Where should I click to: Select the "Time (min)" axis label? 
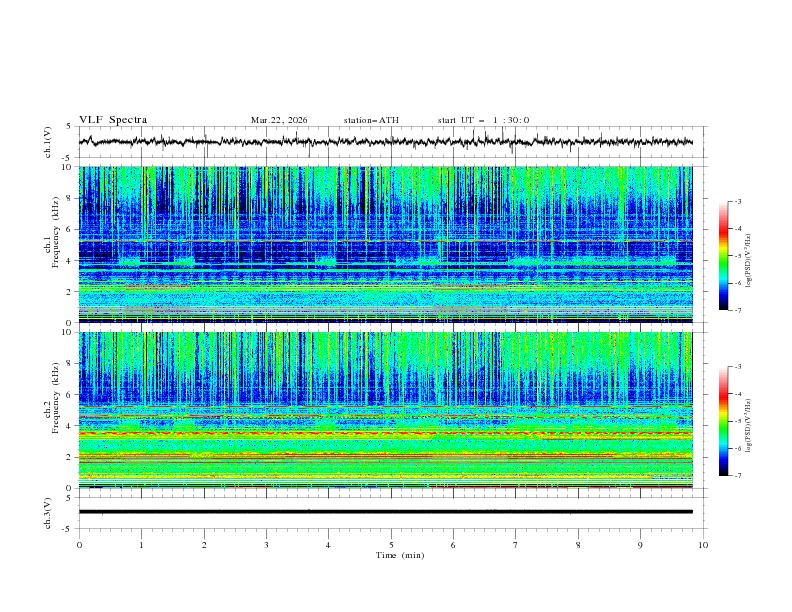pos(400,555)
